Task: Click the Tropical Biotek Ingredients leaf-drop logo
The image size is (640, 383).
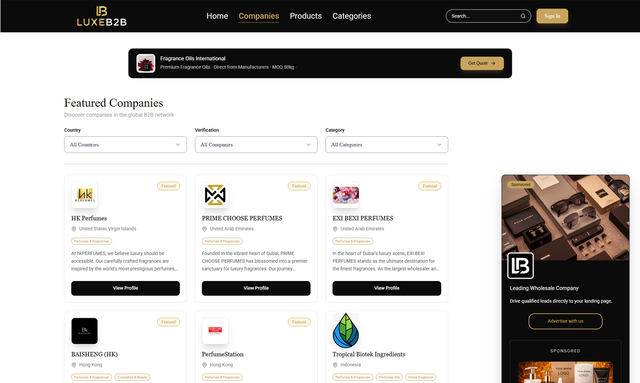Action: pos(346,331)
